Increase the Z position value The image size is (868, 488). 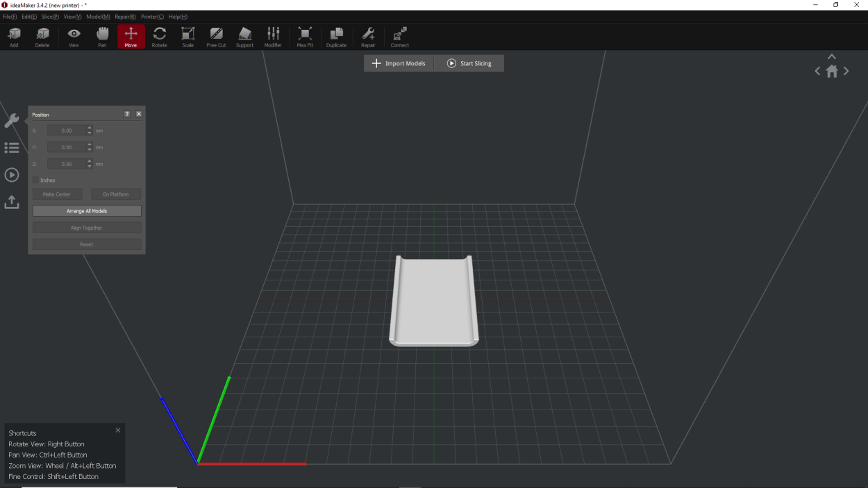(90, 161)
